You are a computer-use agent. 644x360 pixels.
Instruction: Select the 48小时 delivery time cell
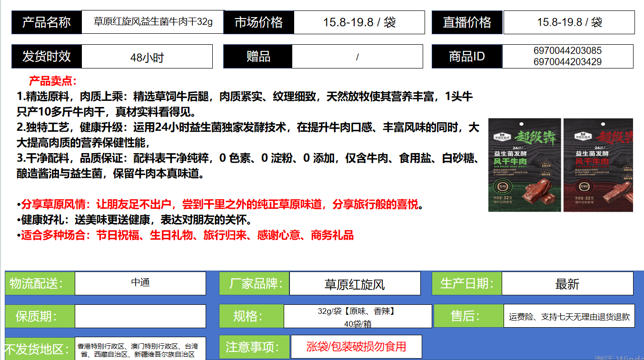coord(147,57)
